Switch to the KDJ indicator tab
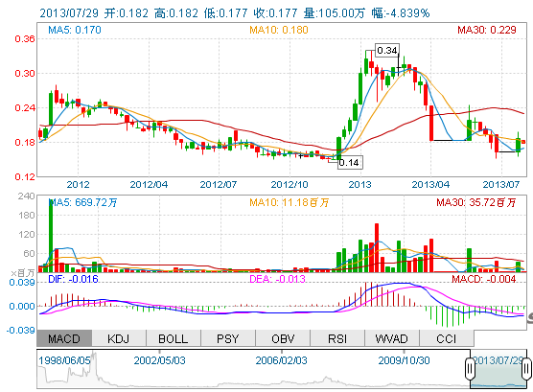The height and width of the screenshot is (392, 533). pyautogui.click(x=119, y=338)
